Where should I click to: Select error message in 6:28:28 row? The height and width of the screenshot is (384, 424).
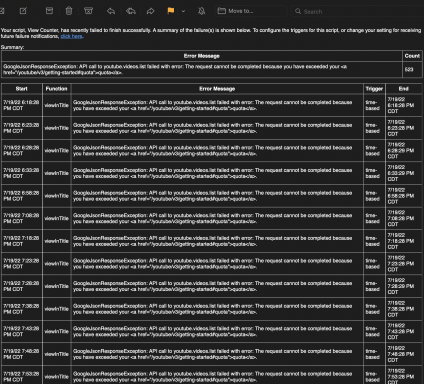(213, 151)
